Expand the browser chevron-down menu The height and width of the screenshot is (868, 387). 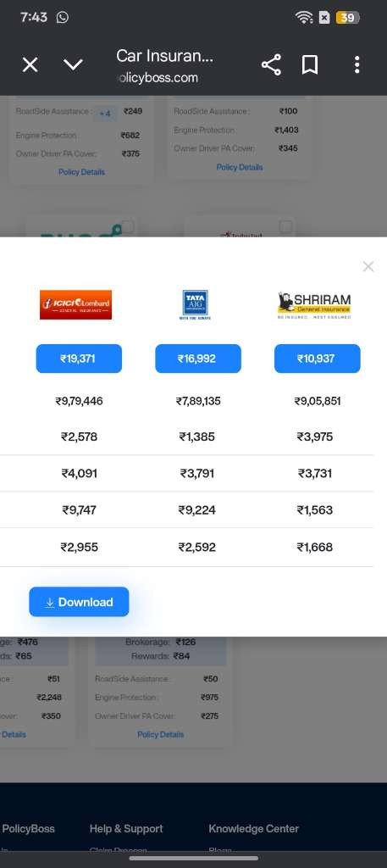click(x=73, y=65)
